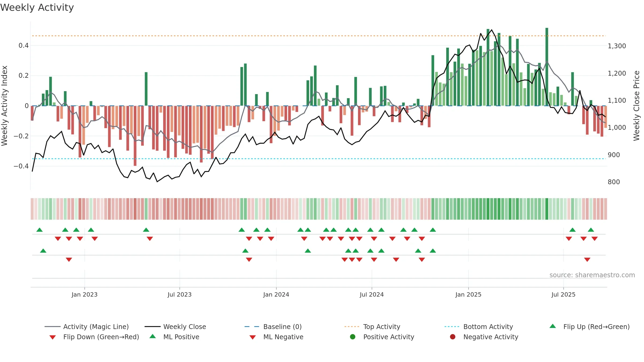Click the 'Jan 2024' x-axis label
Viewport: 644px width, 362px height.
pos(276,294)
